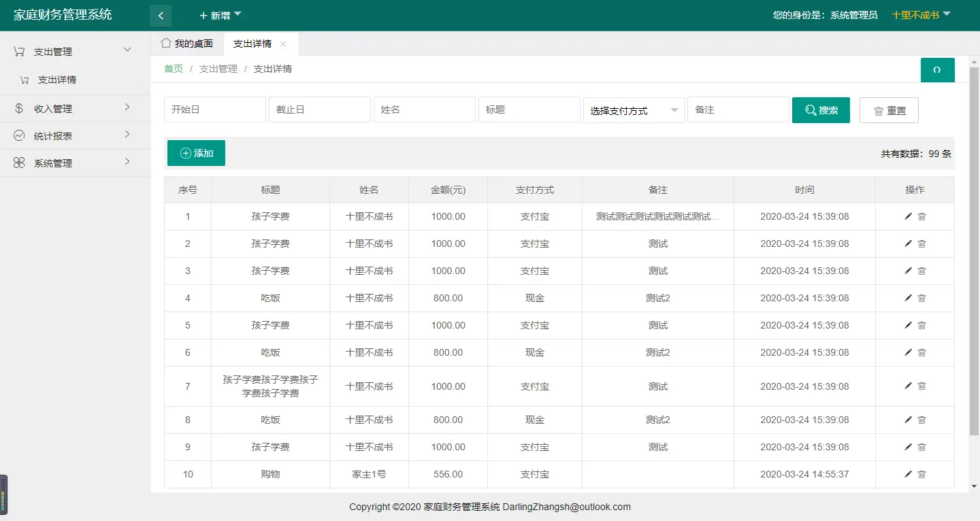Edit row 7 孩子学费 entry with pencil icon
The width and height of the screenshot is (980, 521).
coord(908,386)
